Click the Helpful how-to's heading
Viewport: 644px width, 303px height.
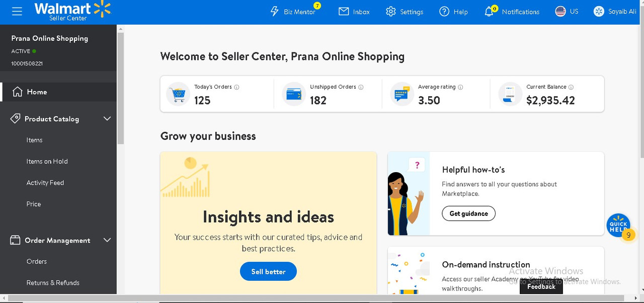[473, 170]
